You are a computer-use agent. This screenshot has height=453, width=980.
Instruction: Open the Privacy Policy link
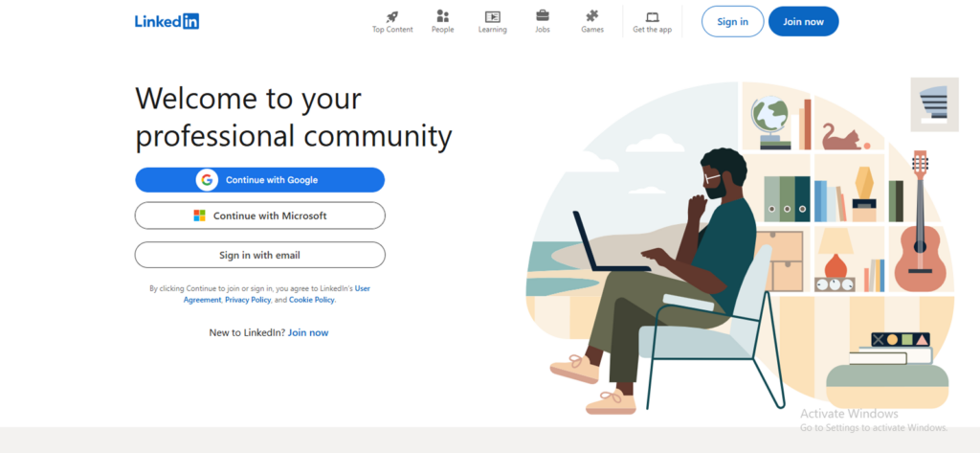click(x=248, y=300)
